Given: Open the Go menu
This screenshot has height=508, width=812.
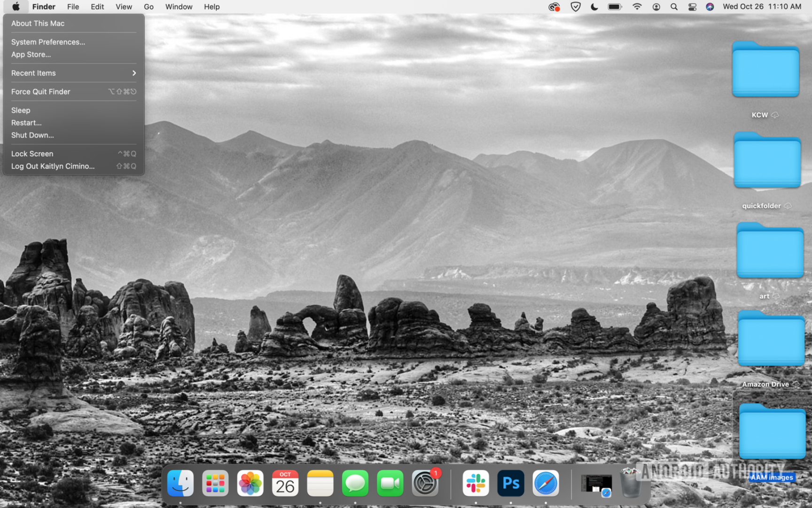Looking at the screenshot, I should click(148, 7).
